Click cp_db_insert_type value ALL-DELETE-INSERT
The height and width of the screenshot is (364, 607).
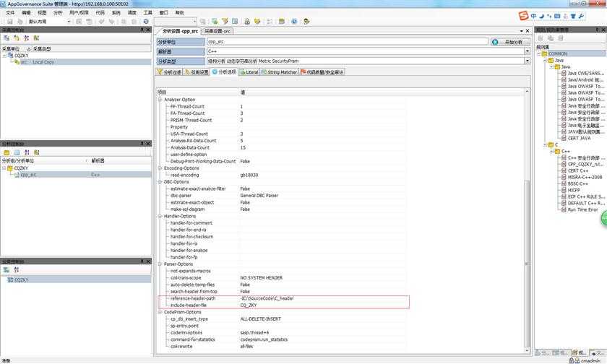[261, 319]
